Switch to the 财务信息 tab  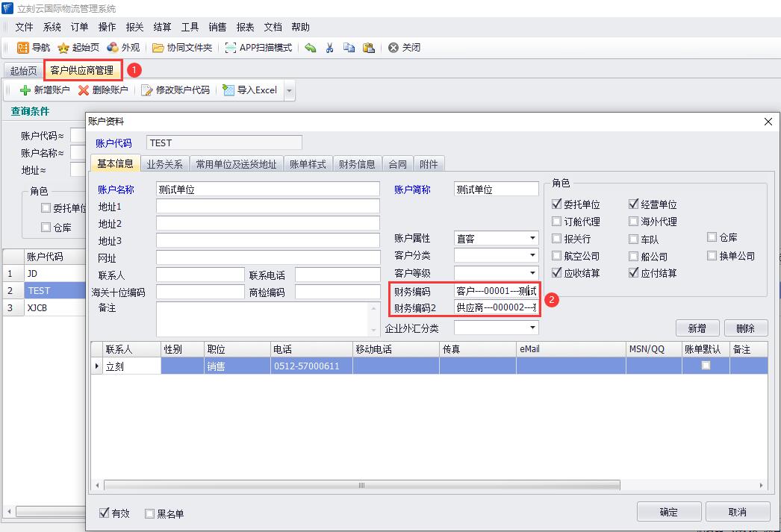point(357,164)
